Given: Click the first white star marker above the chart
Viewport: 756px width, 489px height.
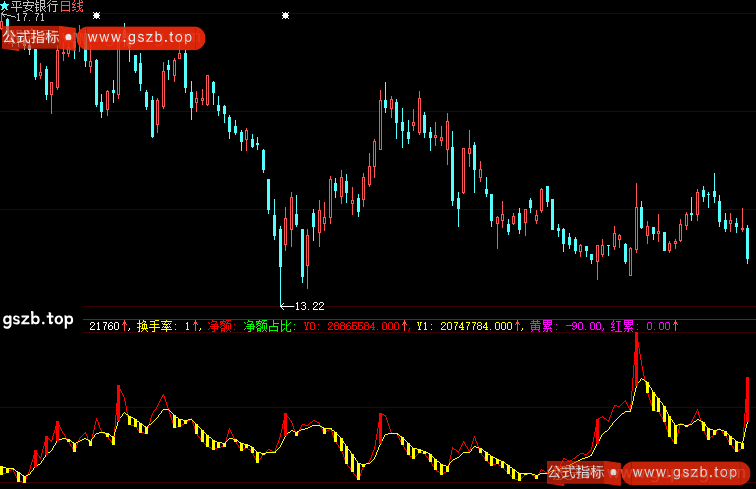Looking at the screenshot, I should pos(96,16).
